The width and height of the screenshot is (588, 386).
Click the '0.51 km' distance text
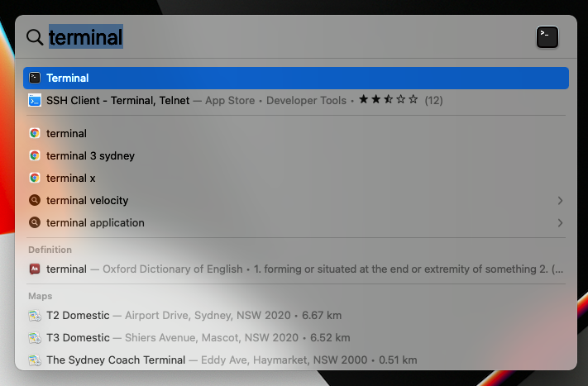[x=398, y=360]
